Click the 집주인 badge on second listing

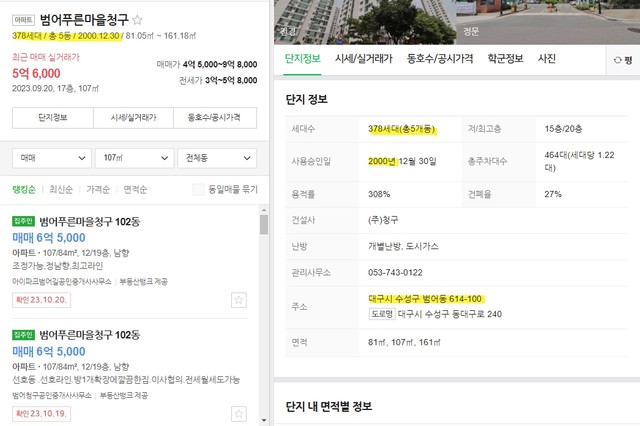point(23,335)
